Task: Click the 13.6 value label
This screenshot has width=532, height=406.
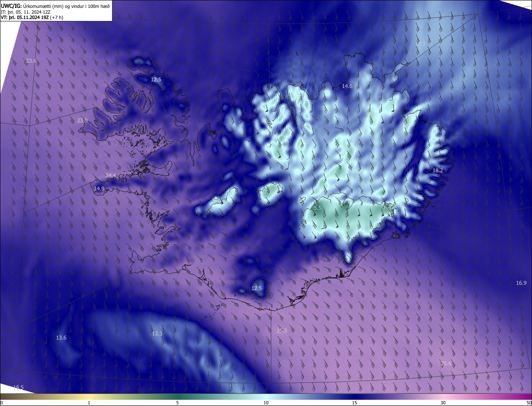Action: click(61, 338)
